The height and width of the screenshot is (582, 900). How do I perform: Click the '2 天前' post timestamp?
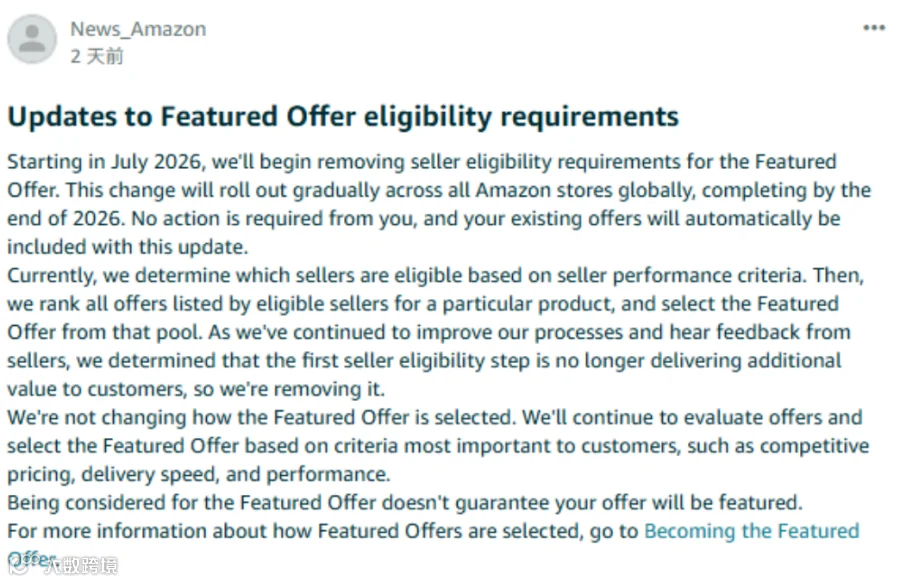(96, 56)
